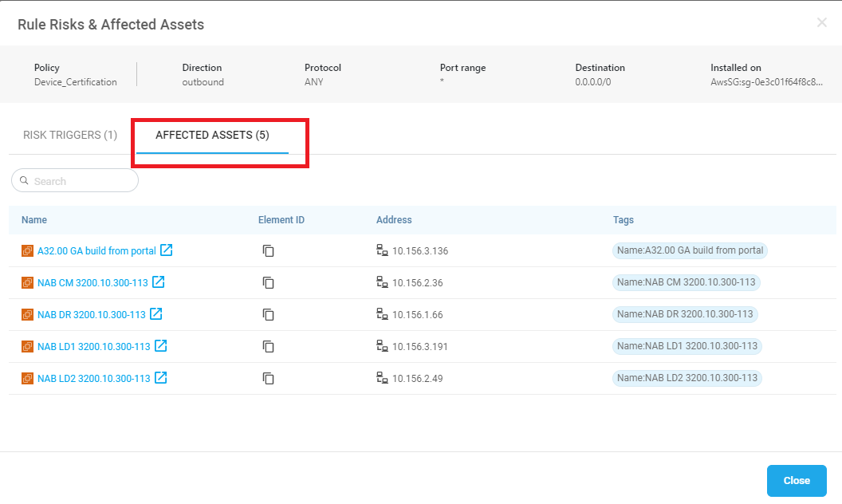Click Installed on AwsSG:sg-0e3c01f64f8c8 value
Image resolution: width=842 pixels, height=504 pixels.
(x=766, y=81)
